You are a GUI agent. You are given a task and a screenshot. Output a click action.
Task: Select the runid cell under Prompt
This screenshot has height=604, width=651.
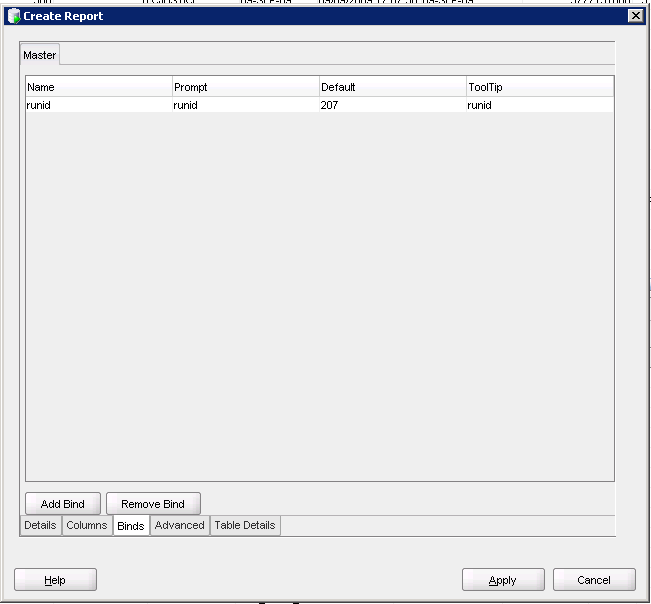[246, 105]
